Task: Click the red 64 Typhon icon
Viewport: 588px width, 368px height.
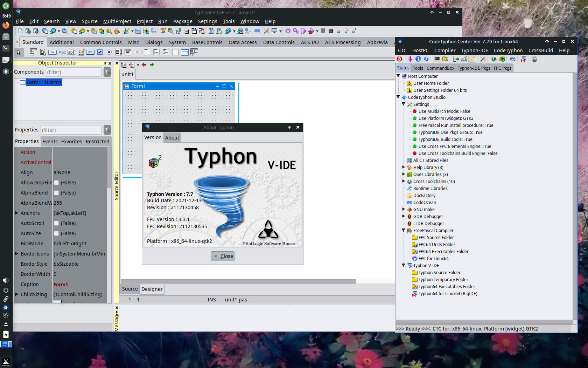Action: 523,59
